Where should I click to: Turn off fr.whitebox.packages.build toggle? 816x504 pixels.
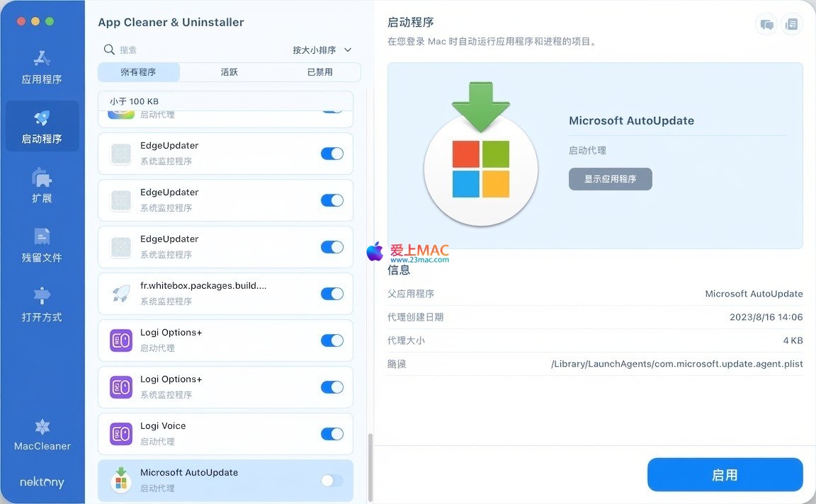(x=331, y=294)
